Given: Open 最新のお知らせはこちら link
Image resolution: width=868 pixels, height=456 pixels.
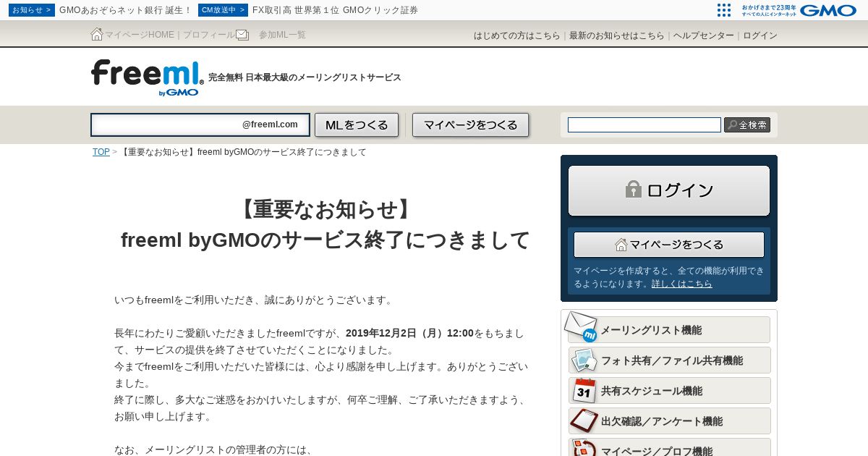Looking at the screenshot, I should pyautogui.click(x=616, y=35).
